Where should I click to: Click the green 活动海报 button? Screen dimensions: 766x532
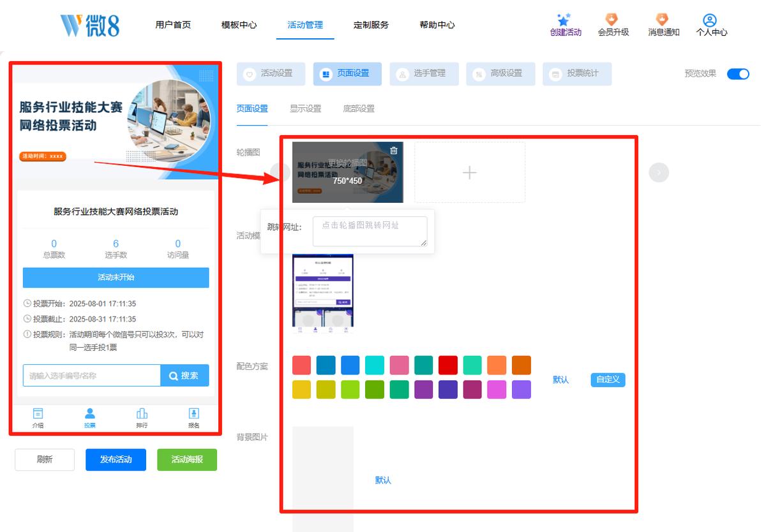187,459
